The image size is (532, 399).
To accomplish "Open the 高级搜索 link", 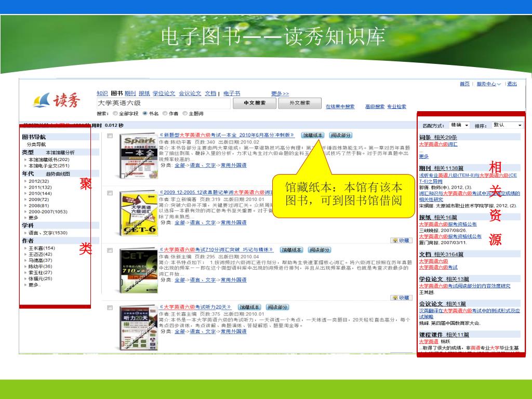I will (x=375, y=107).
